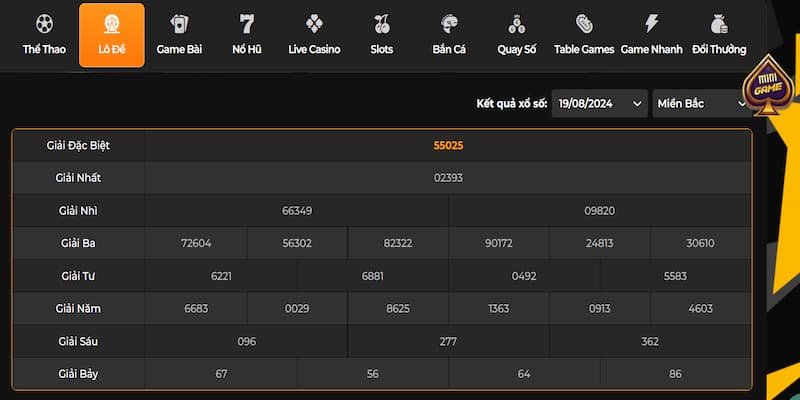Screen dimensions: 800x400
Task: Expand the 19/08/2024 date dropdown
Action: (x=600, y=103)
